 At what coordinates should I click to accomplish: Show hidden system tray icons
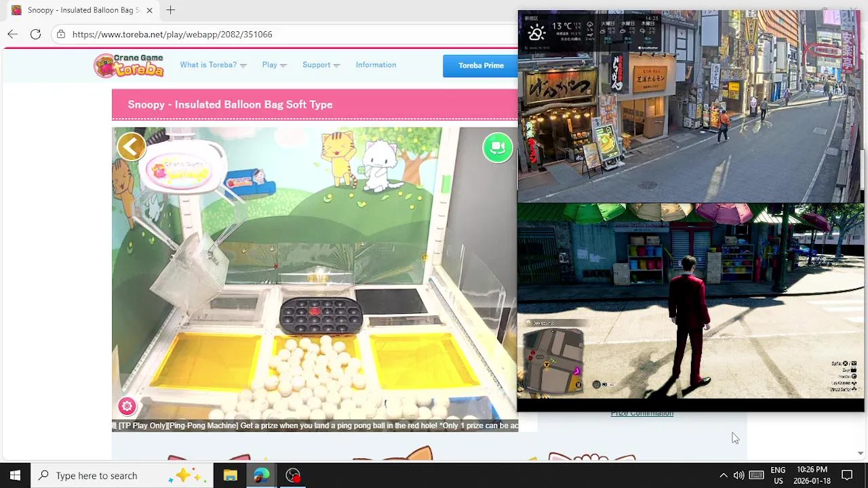point(723,476)
